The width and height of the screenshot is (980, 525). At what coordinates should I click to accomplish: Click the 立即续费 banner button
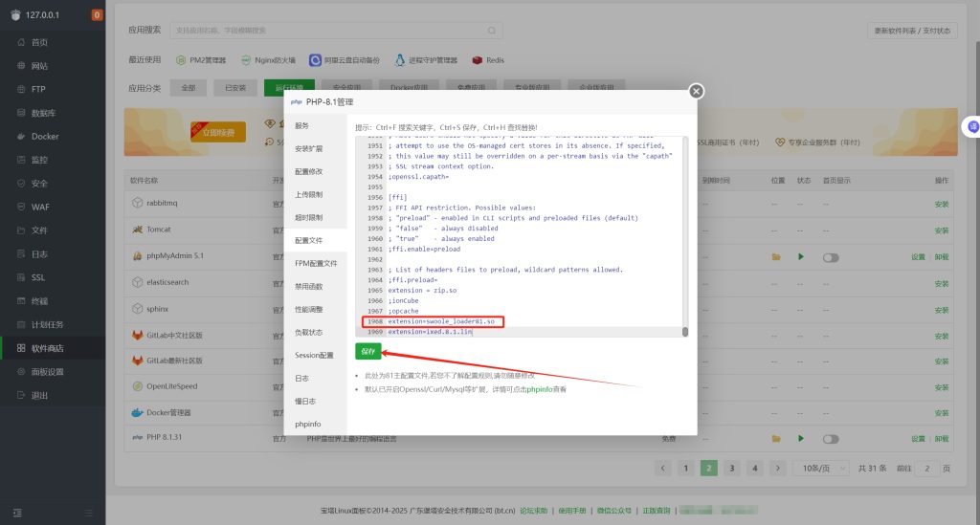[218, 132]
